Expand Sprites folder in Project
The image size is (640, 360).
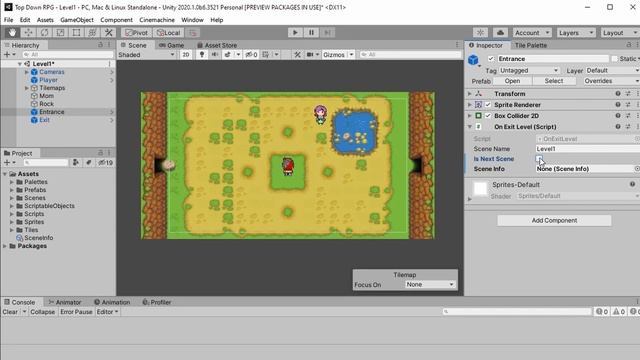(x=12, y=222)
